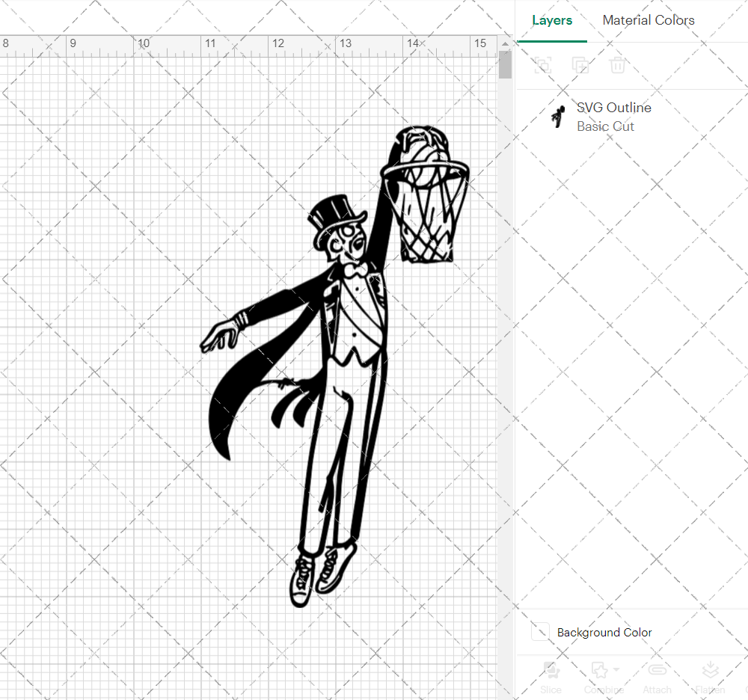Click ruler mark 9
This screenshot has height=700, width=748.
coord(73,43)
